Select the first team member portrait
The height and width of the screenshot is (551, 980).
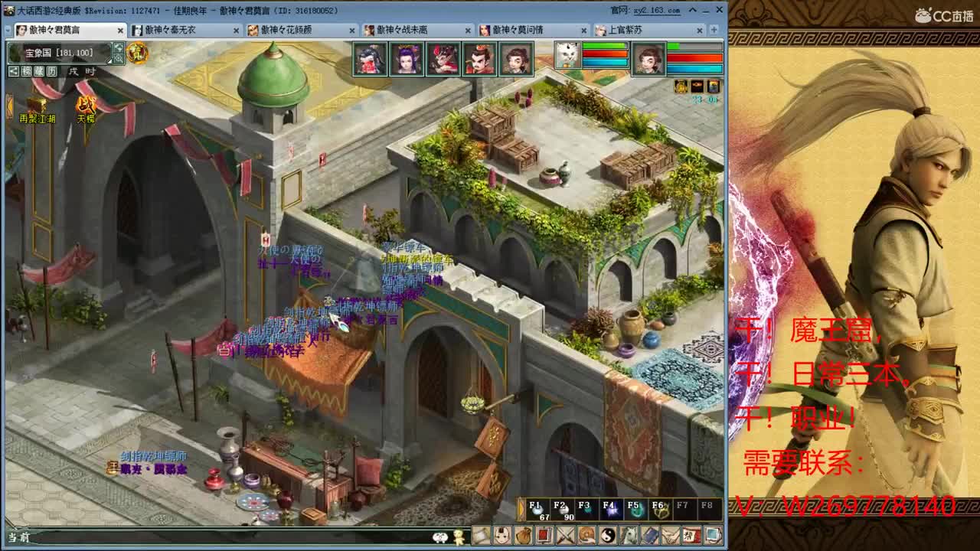(369, 59)
